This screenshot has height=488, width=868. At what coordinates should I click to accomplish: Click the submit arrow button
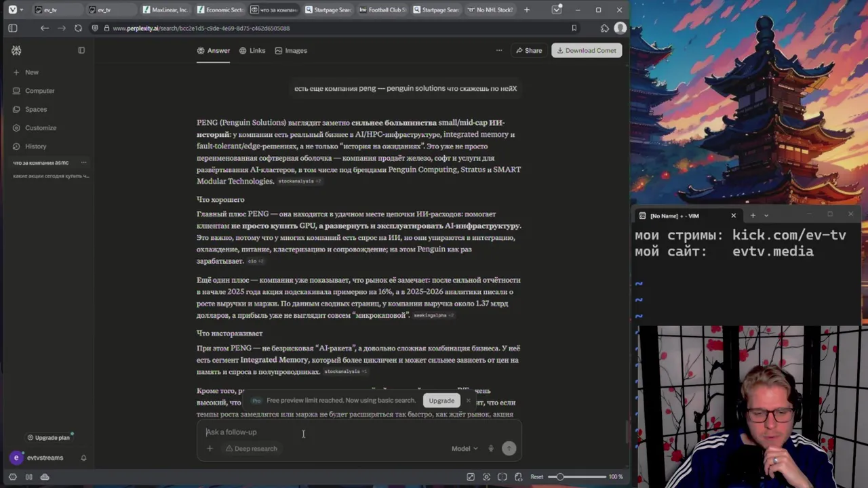tap(509, 448)
